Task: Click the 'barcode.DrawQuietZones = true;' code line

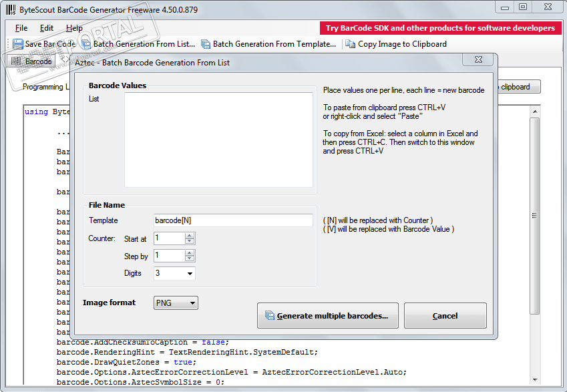Action: [x=126, y=362]
